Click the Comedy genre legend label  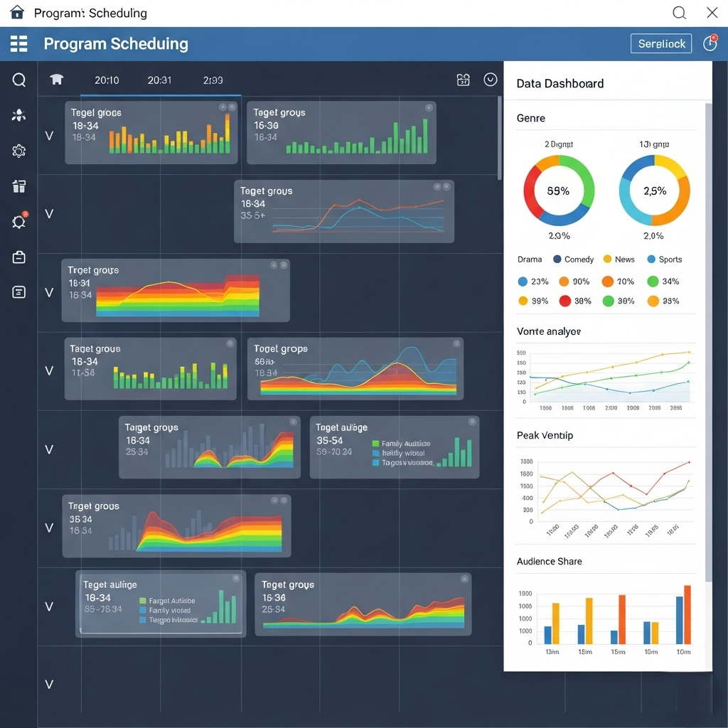pos(579,259)
